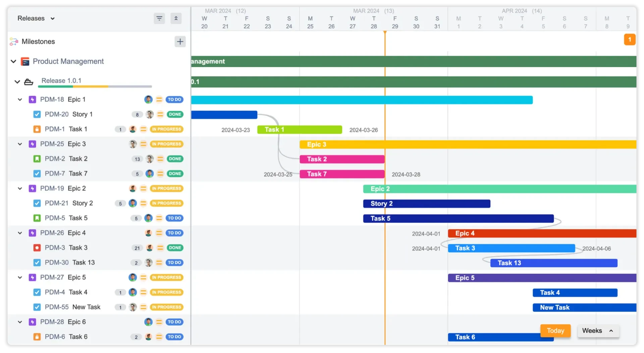The width and height of the screenshot is (644, 353).
Task: Open the Weeks zoom level dropdown
Action: (598, 331)
